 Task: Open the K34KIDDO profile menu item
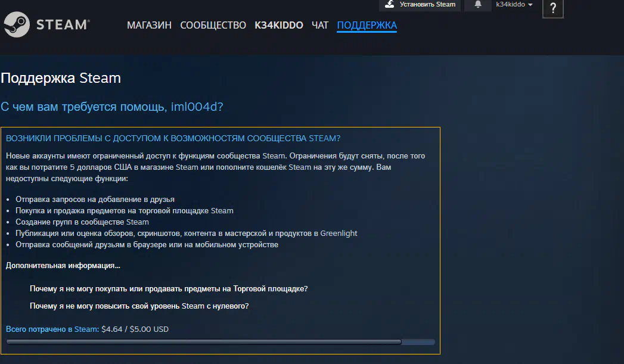[278, 25]
